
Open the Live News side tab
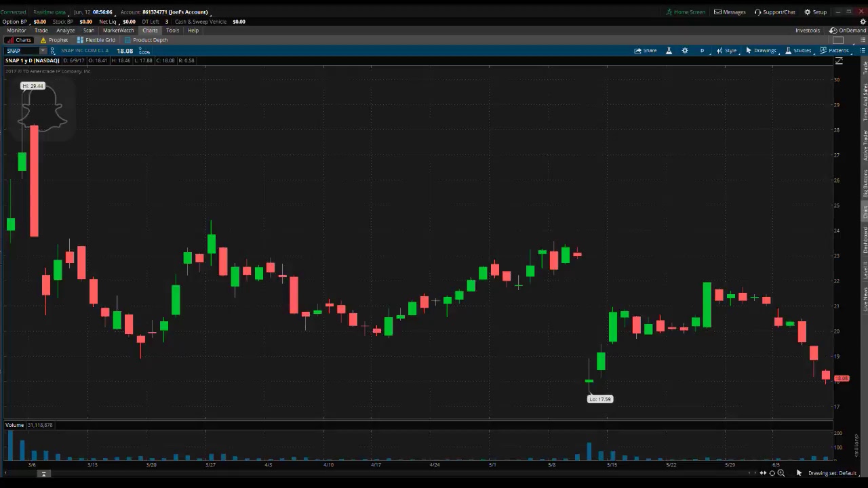tap(865, 300)
